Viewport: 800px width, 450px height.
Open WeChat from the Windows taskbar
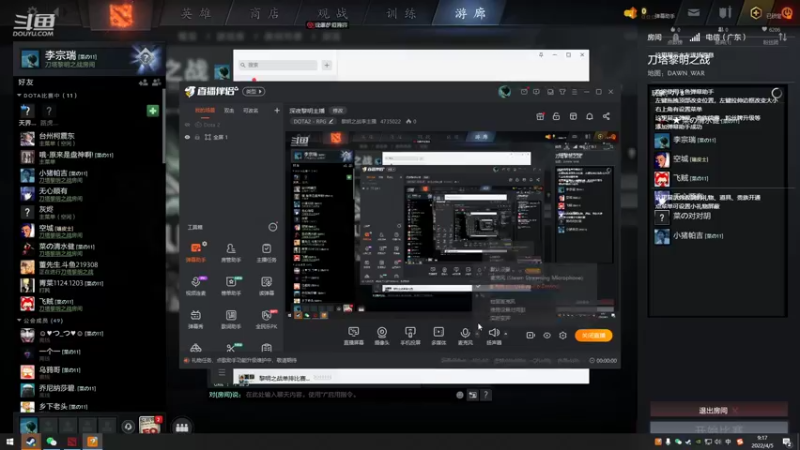(52, 441)
